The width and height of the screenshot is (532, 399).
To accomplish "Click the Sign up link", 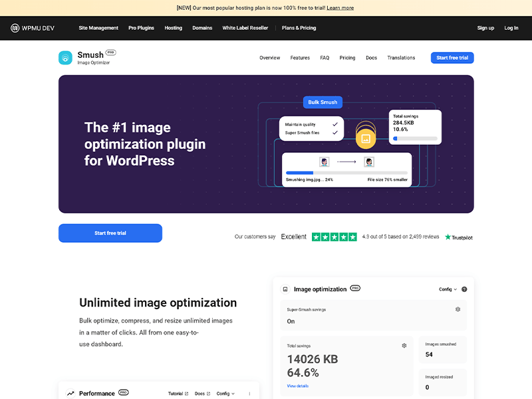I will [485, 28].
